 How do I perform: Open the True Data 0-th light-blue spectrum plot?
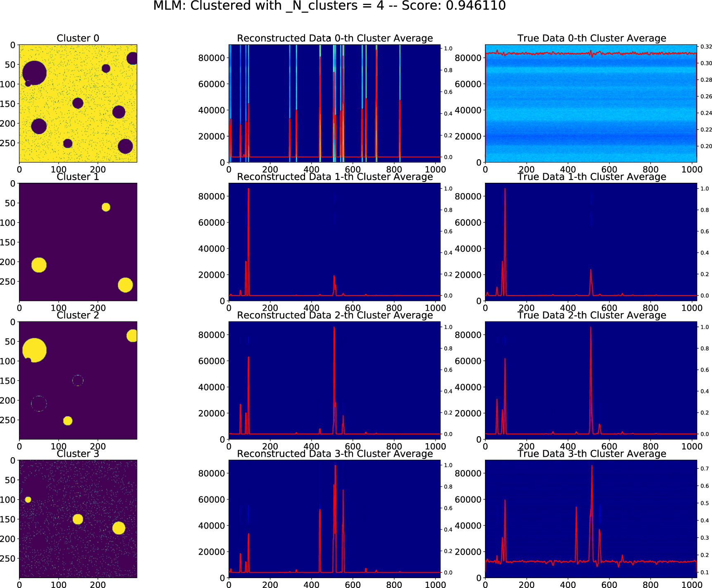[591, 103]
